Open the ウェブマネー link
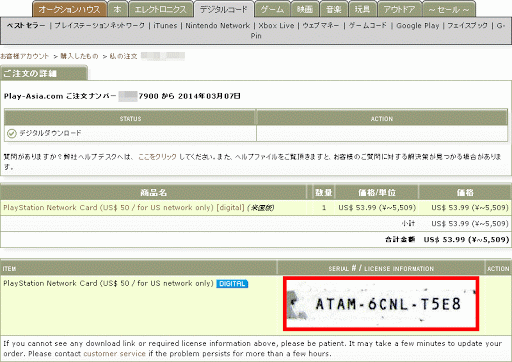The width and height of the screenshot is (512, 362). click(x=321, y=25)
